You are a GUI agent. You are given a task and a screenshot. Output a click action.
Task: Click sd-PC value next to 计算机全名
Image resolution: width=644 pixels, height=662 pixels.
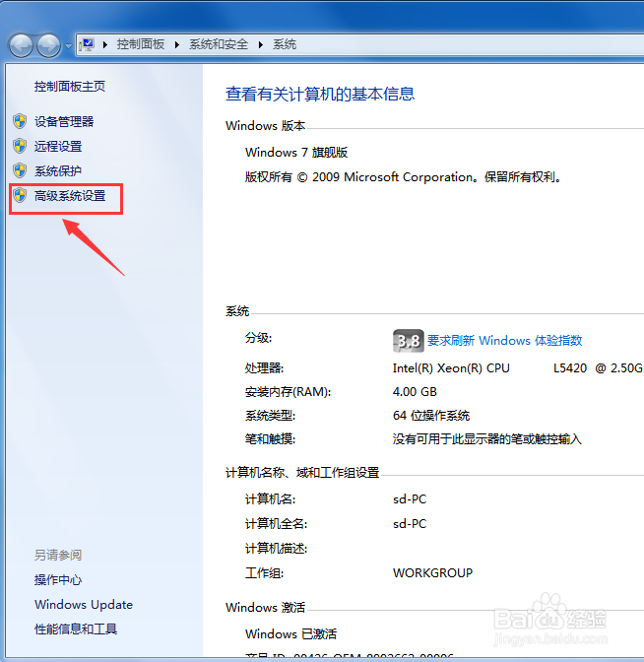click(x=410, y=523)
